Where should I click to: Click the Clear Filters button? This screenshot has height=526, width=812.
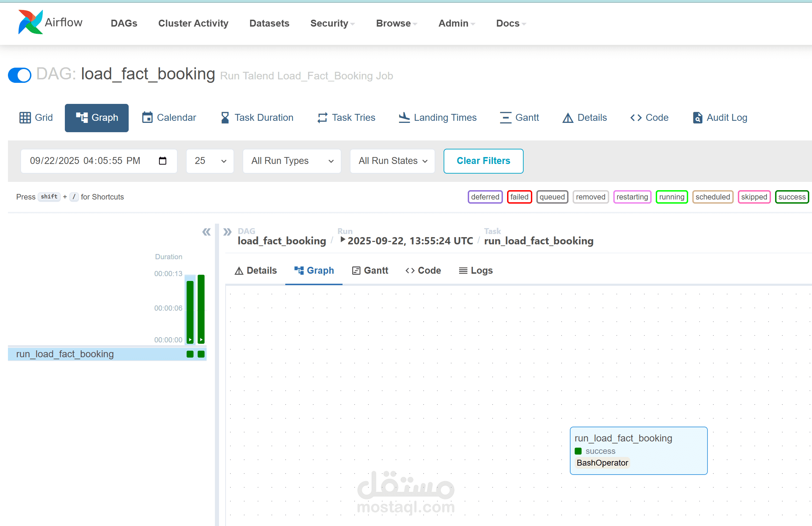coord(483,161)
